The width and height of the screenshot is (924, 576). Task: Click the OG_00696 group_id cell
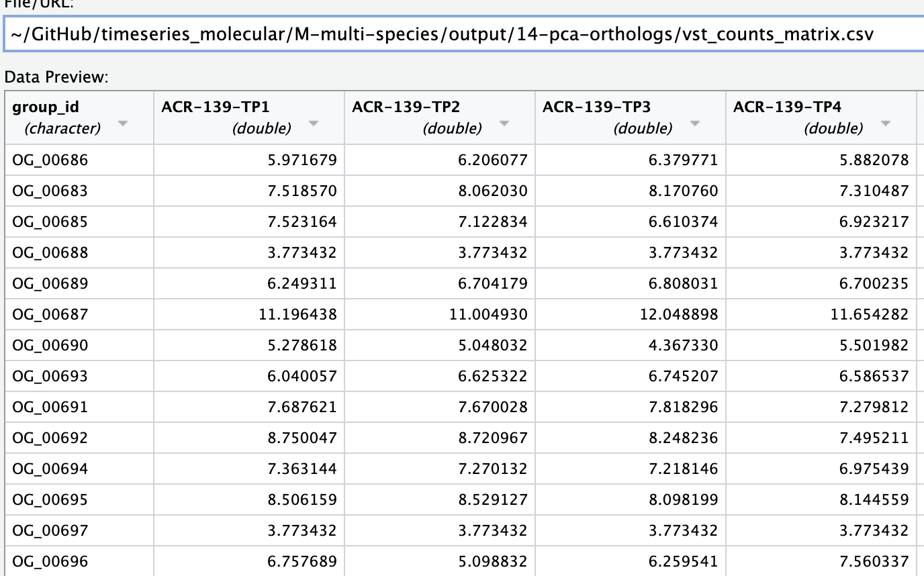point(50,561)
